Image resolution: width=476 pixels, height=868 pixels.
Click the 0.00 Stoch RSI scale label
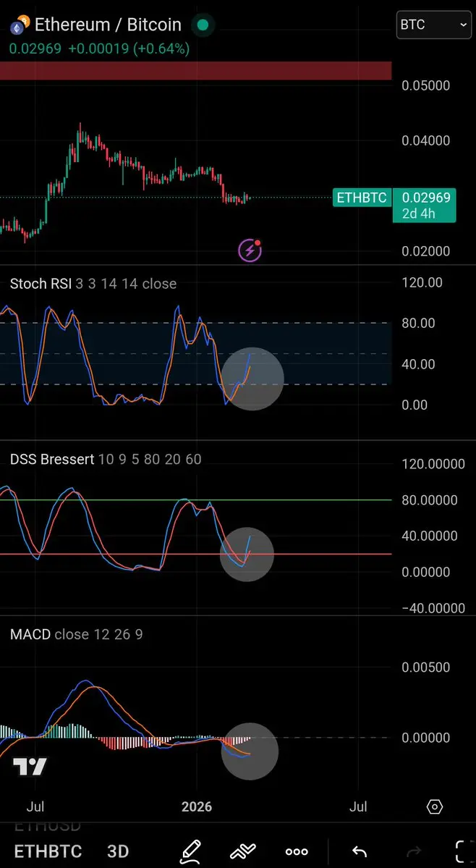pos(414,405)
